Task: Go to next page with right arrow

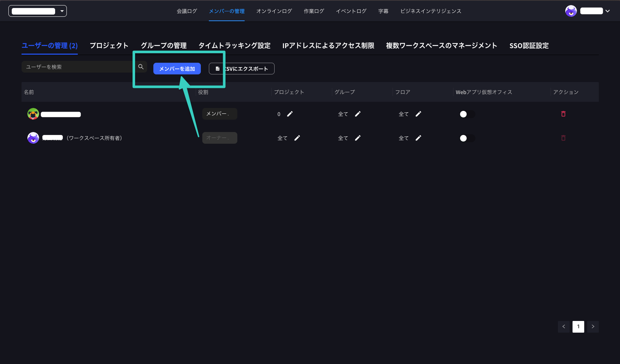Action: (x=593, y=327)
